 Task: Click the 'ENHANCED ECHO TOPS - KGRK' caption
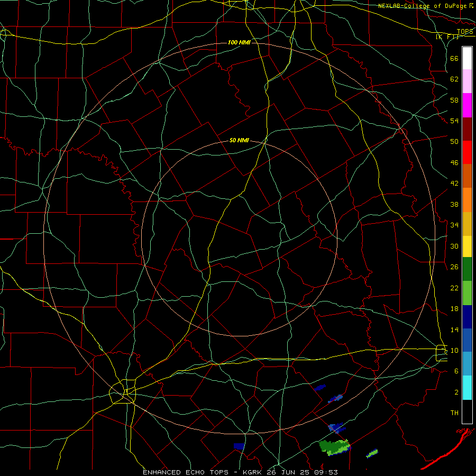(x=202, y=472)
